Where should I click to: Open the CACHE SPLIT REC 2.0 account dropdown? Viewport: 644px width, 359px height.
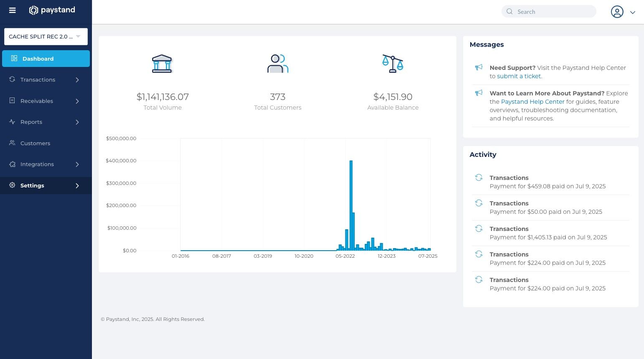[x=46, y=36]
